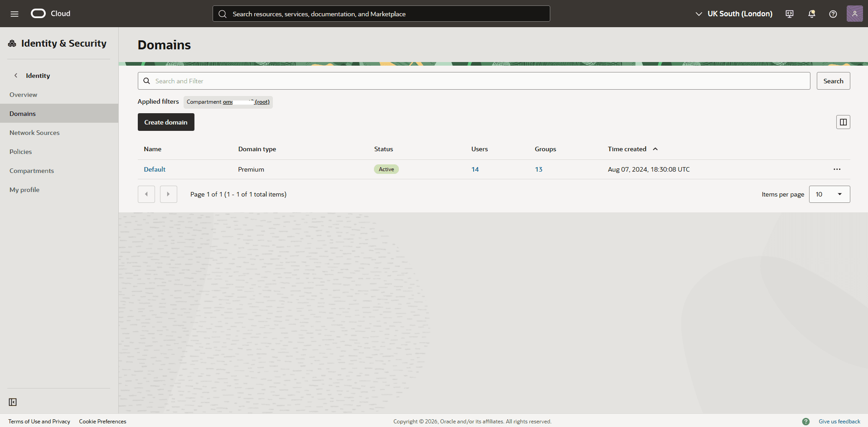Click the Domain type column header
Viewport: 868px width, 427px height.
click(257, 149)
